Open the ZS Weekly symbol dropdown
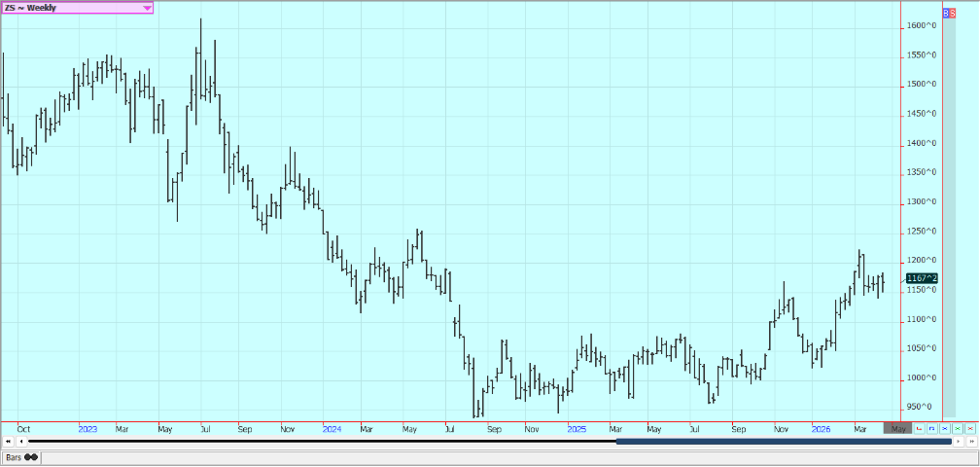The width and height of the screenshot is (980, 467). 147,8
